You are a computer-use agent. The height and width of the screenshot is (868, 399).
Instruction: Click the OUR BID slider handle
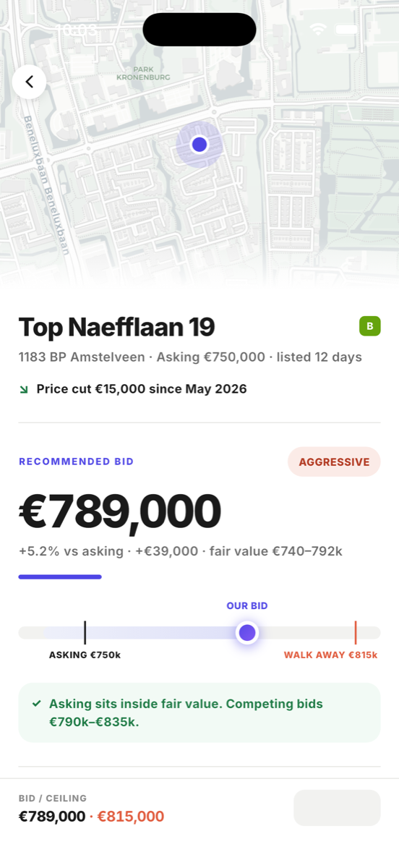247,633
